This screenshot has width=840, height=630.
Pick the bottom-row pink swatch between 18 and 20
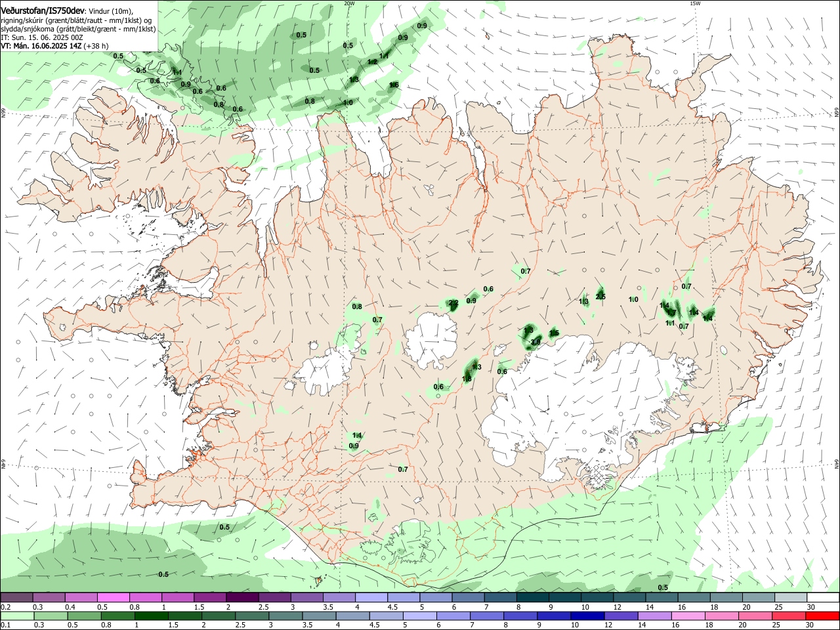(721, 616)
